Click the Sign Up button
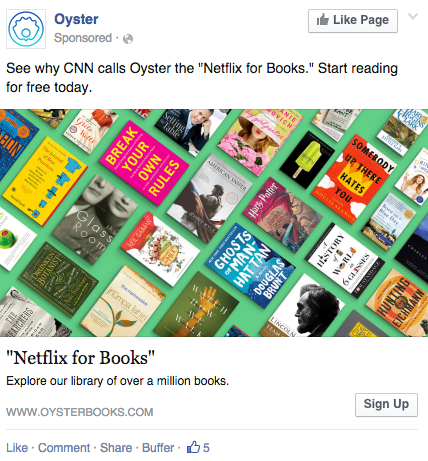Viewport: 428px width, 461px height. (386, 404)
